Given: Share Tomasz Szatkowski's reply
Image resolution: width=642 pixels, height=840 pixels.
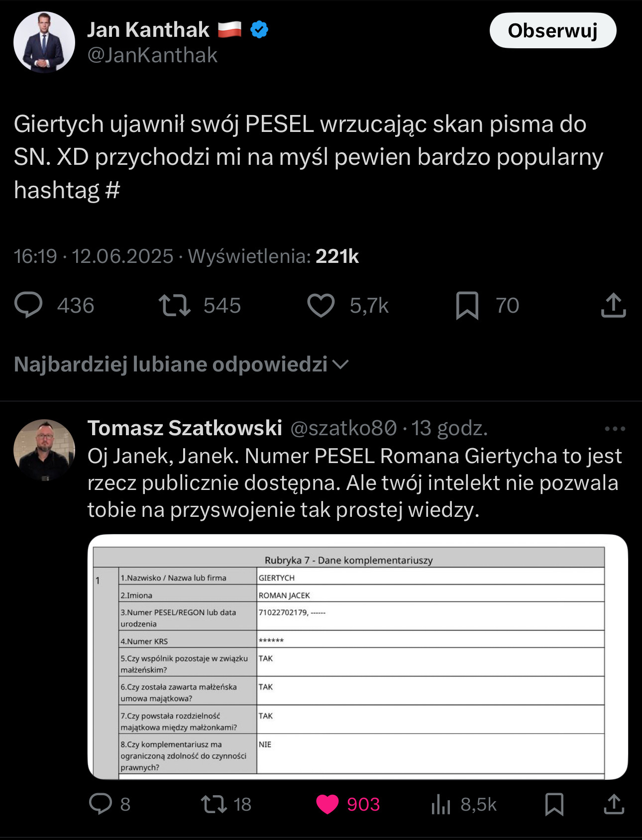Looking at the screenshot, I should pyautogui.click(x=614, y=804).
